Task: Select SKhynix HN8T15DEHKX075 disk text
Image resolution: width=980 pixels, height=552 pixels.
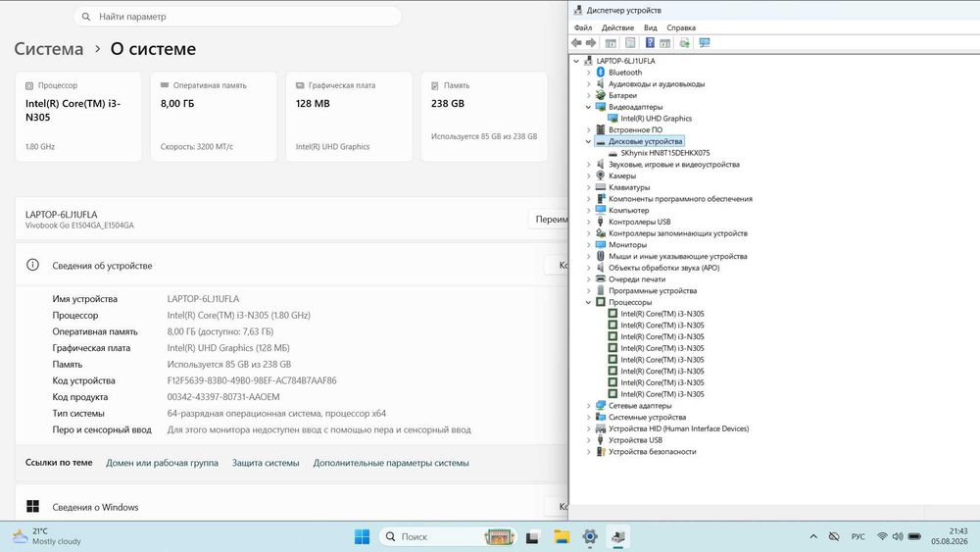Action: click(665, 153)
